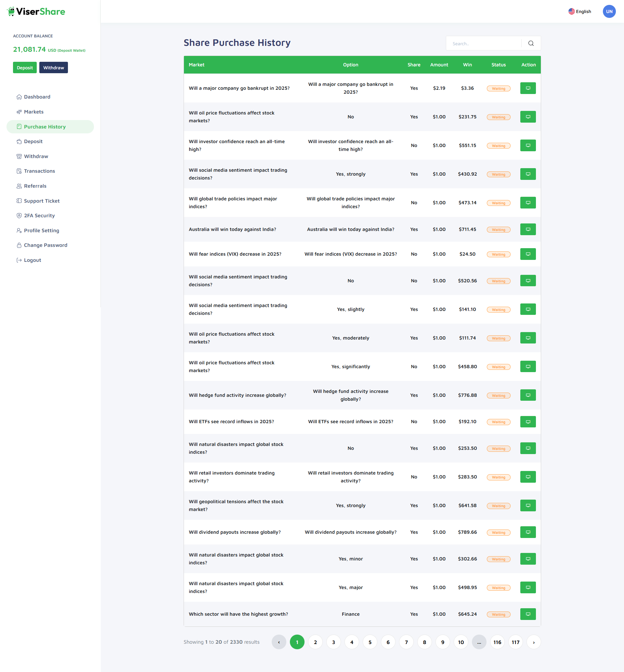Open the English language selector
Image resolution: width=624 pixels, height=672 pixels.
(x=579, y=11)
